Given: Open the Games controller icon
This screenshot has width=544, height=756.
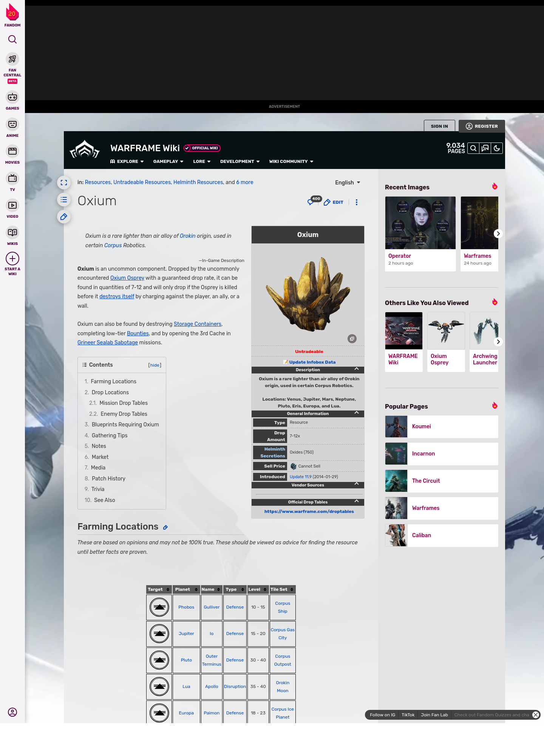Looking at the screenshot, I should pyautogui.click(x=12, y=97).
